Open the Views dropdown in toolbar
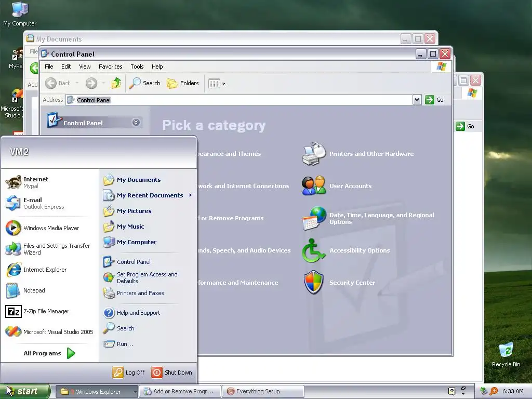 [x=217, y=83]
